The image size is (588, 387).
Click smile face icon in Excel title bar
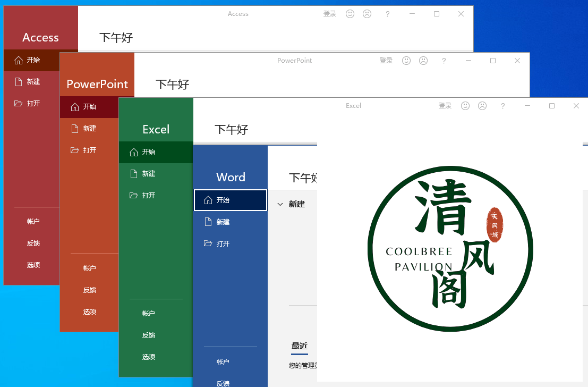pyautogui.click(x=465, y=106)
